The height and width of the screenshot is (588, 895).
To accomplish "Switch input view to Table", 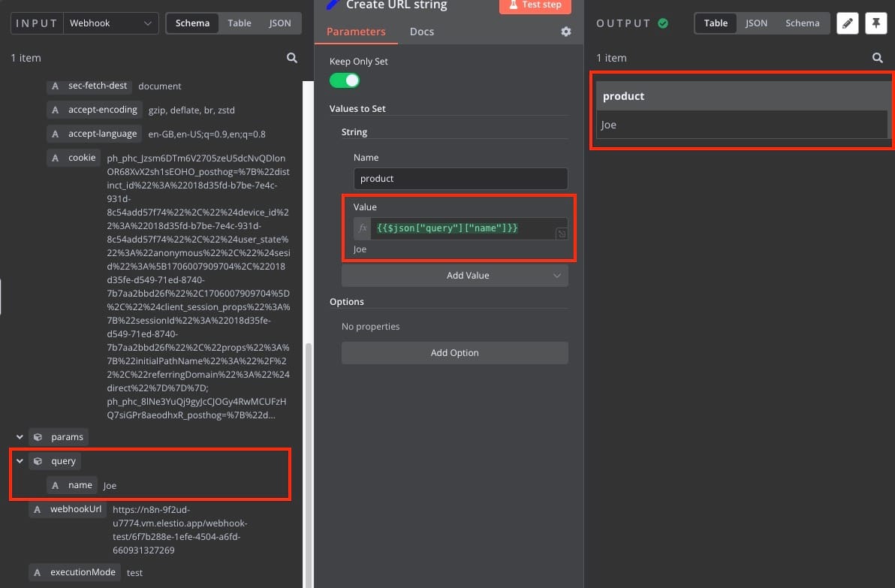I will (x=240, y=23).
